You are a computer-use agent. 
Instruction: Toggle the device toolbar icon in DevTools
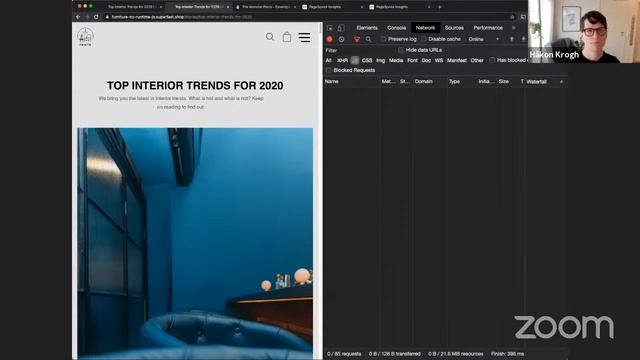pyautogui.click(x=341, y=28)
